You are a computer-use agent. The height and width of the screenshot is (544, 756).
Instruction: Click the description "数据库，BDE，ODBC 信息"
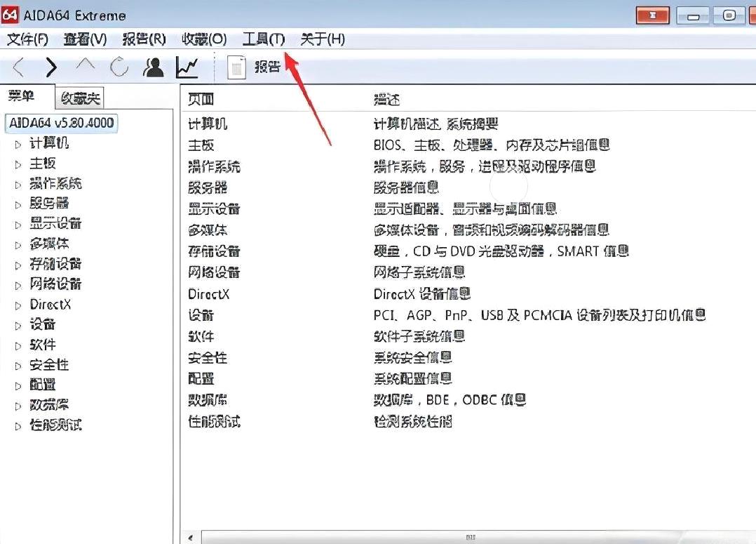(x=450, y=399)
